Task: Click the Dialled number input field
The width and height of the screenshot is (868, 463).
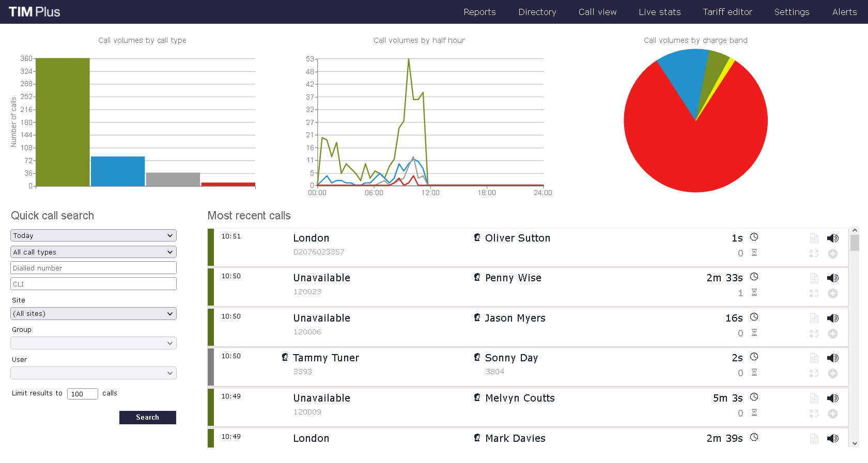Action: click(94, 268)
